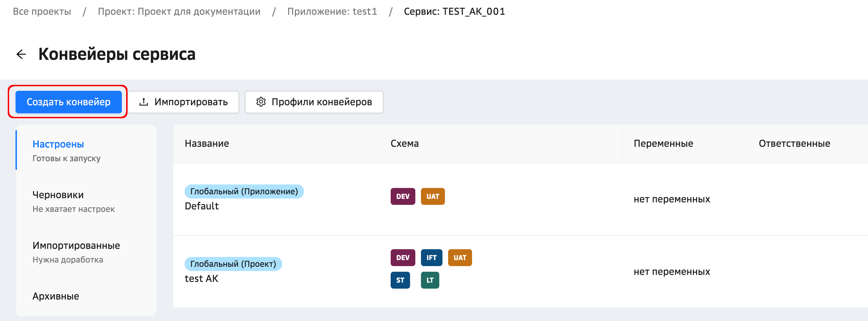Image resolution: width=868 pixels, height=321 pixels.
Task: Click the gear icon in Профили конвейеров
Action: tap(261, 102)
